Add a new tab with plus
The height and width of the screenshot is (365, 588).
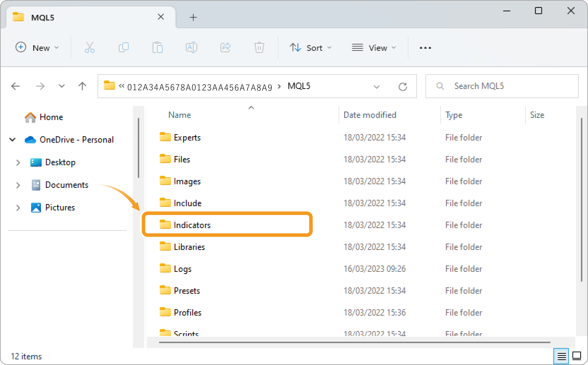point(193,17)
